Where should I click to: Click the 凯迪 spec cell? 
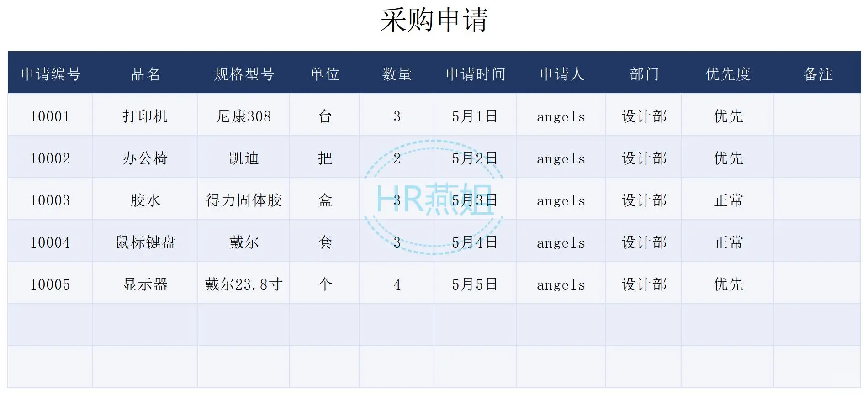tap(243, 157)
